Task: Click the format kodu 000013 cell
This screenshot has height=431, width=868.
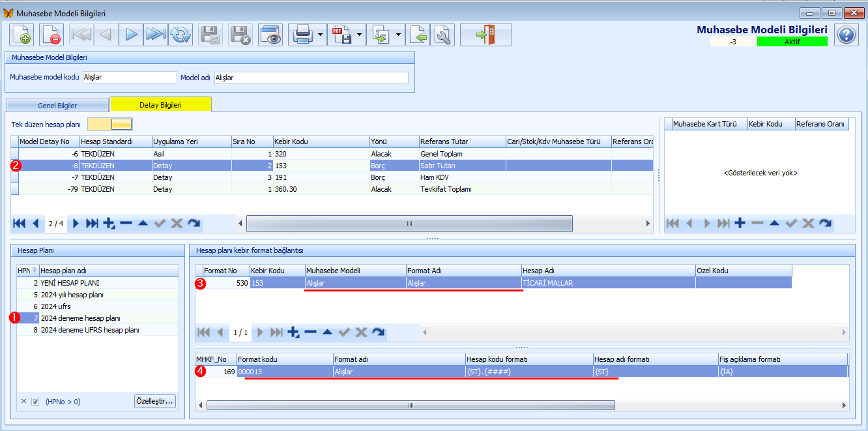Action: [x=284, y=371]
